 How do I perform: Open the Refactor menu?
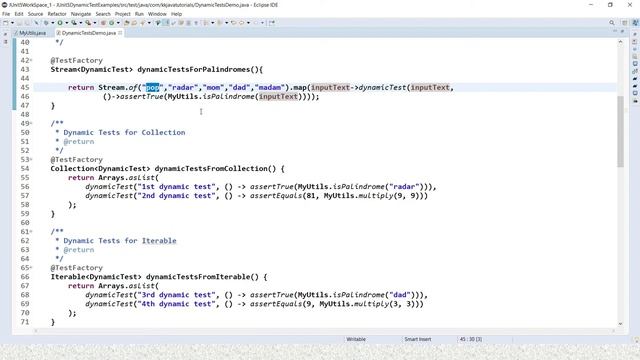(57, 14)
